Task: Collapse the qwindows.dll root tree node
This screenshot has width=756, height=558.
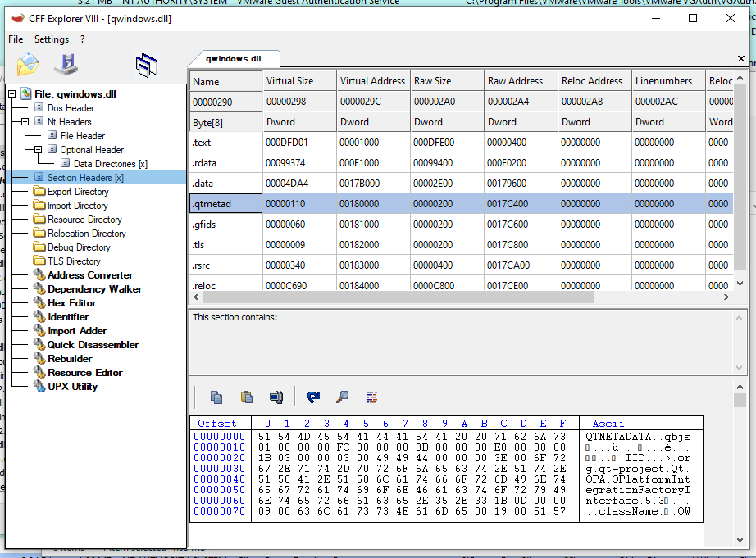Action: pos(10,93)
